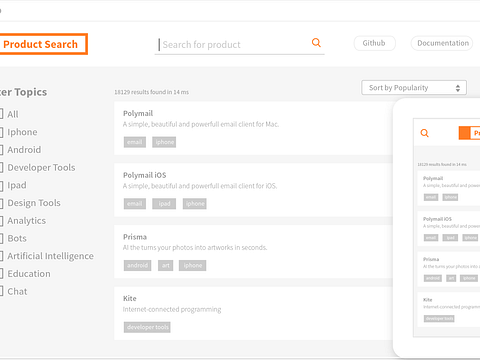Click the email tag under Polymail
The width and height of the screenshot is (480, 360).
[x=135, y=142]
